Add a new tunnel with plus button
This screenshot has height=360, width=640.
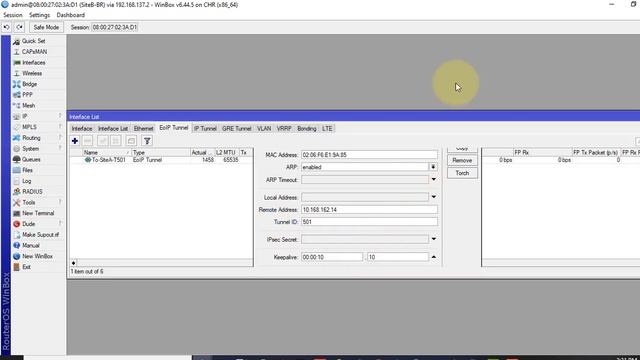pyautogui.click(x=75, y=141)
